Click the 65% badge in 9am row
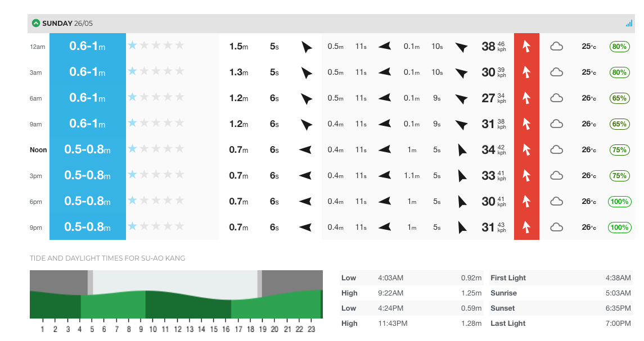Screen dimensions: 644x341 [x=619, y=124]
